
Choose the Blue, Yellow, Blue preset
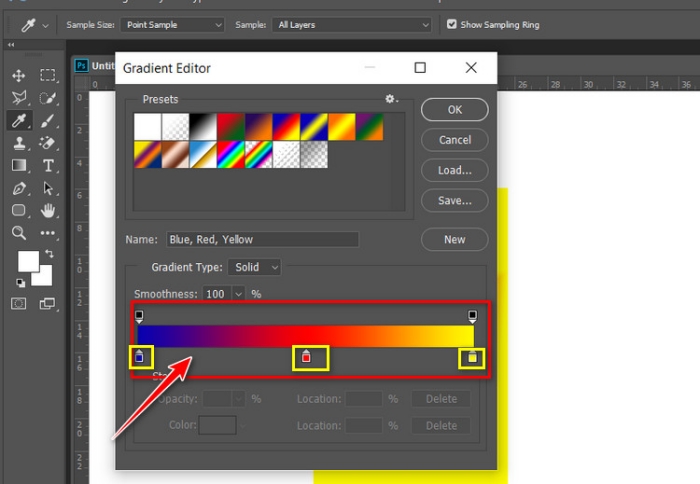click(314, 127)
